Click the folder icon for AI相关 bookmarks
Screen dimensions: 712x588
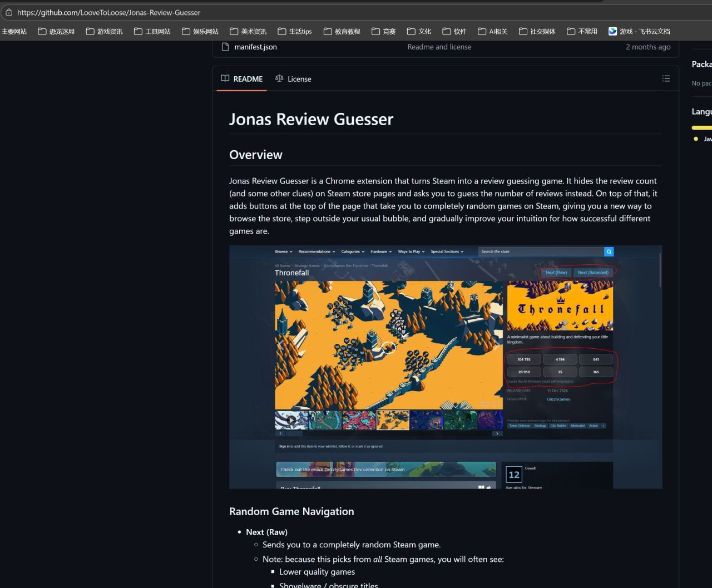(482, 31)
